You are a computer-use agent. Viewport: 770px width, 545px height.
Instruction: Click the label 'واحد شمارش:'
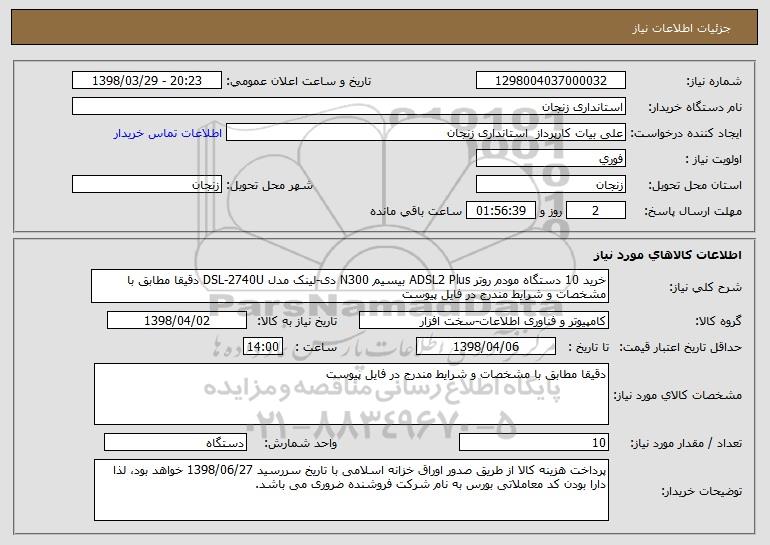[x=301, y=443]
